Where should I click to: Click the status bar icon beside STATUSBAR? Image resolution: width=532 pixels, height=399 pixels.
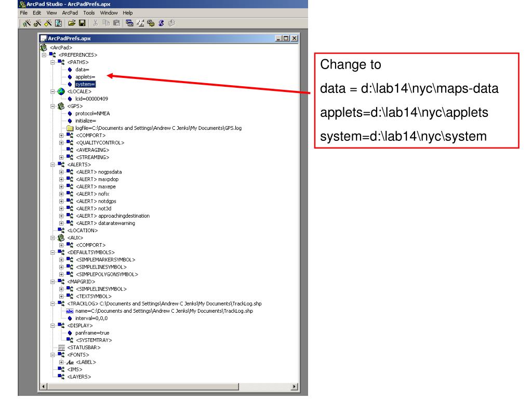tap(61, 348)
